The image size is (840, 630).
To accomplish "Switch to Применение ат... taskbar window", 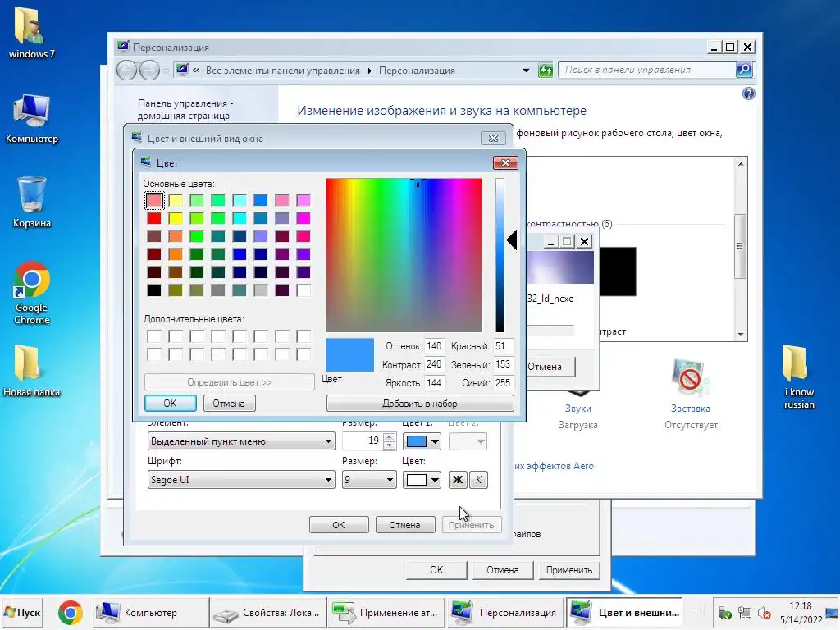I will (x=386, y=613).
